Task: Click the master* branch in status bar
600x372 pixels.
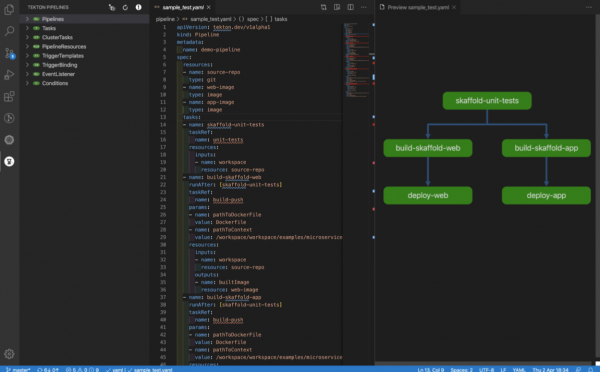Action: tap(18, 370)
